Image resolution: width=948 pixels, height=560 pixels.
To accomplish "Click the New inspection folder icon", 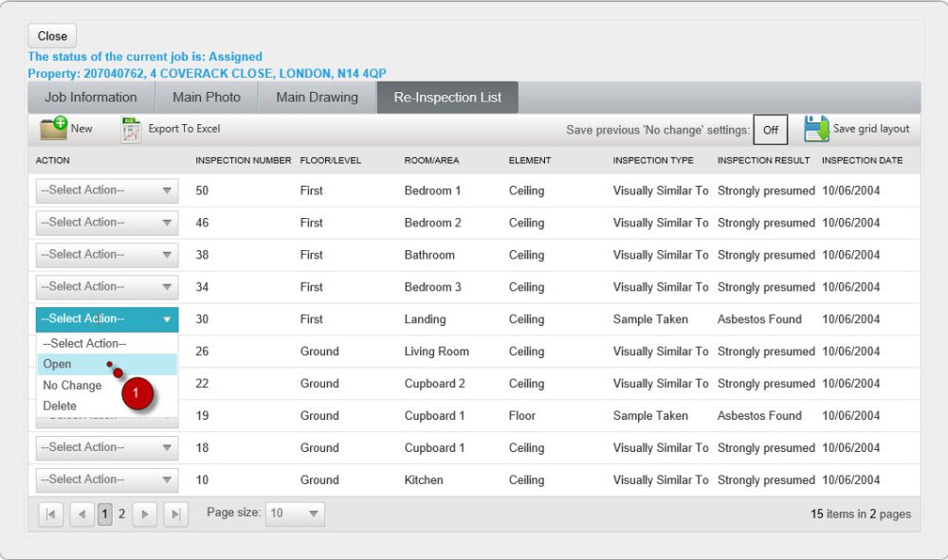I will coord(53,128).
